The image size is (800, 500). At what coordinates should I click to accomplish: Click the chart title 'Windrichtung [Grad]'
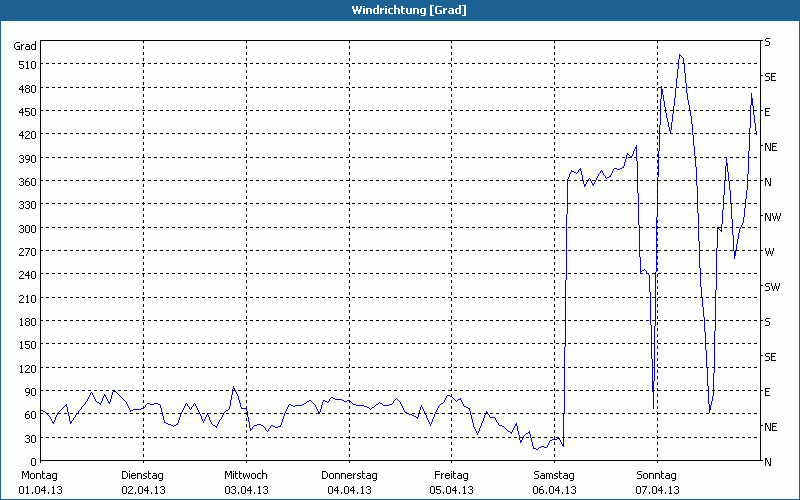coord(409,10)
